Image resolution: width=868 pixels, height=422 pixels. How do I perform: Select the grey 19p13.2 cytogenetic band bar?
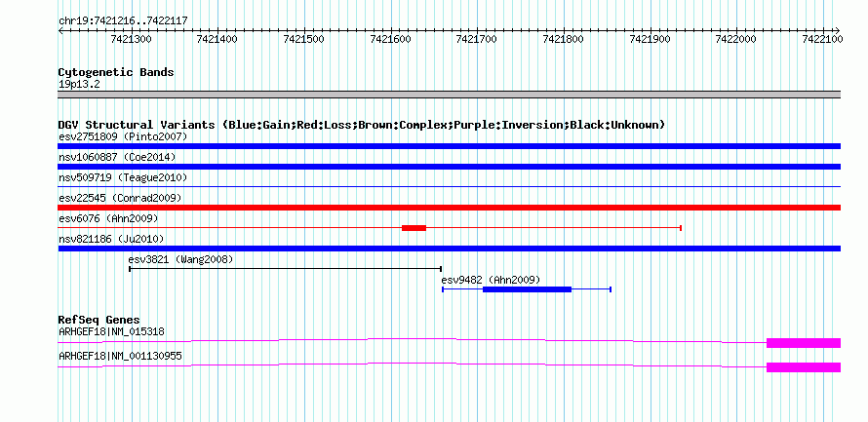point(449,95)
